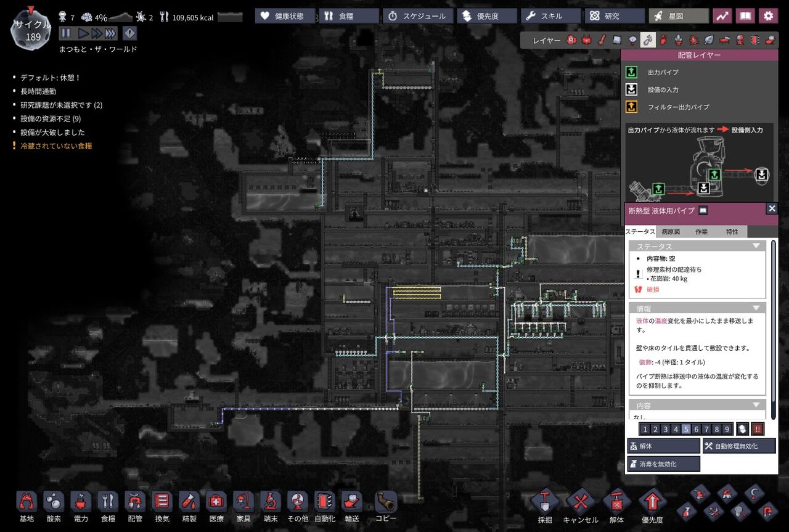
Task: Click the コピー copy building icon
Action: [386, 505]
